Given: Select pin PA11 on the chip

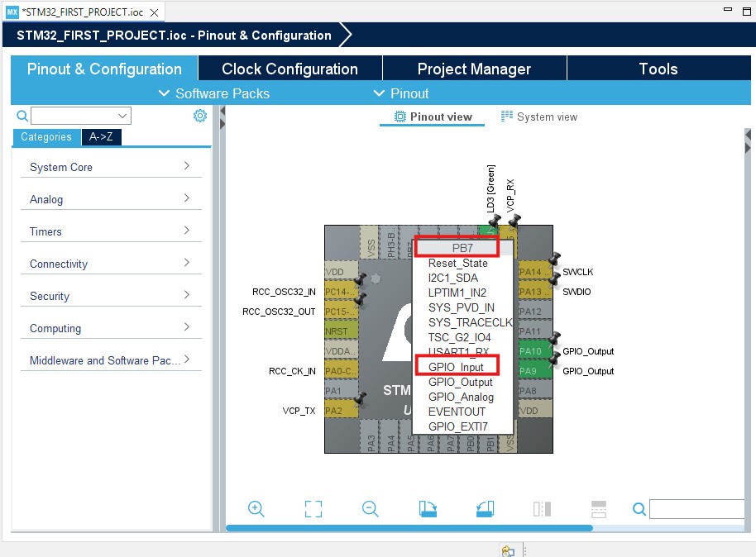Looking at the screenshot, I should 534,331.
